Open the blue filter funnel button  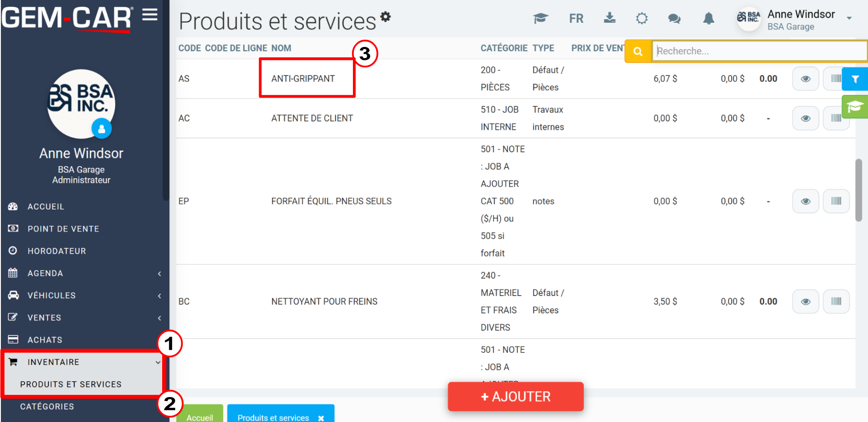coord(855,79)
